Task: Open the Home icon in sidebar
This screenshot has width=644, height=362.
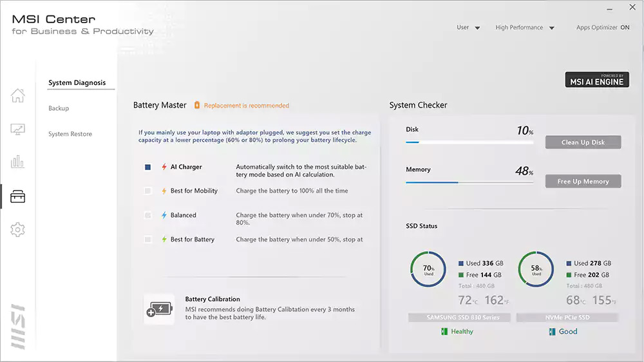Action: coord(18,96)
